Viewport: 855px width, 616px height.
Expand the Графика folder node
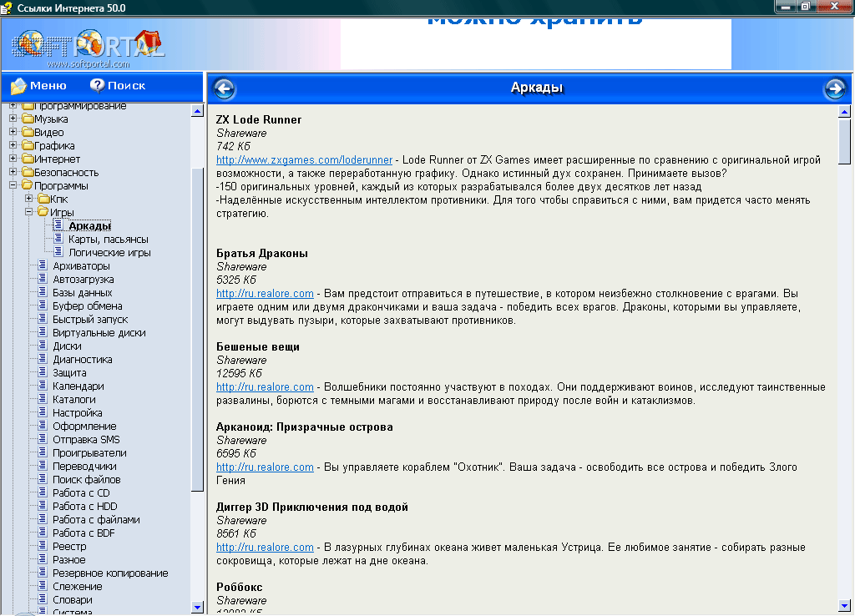coord(13,145)
